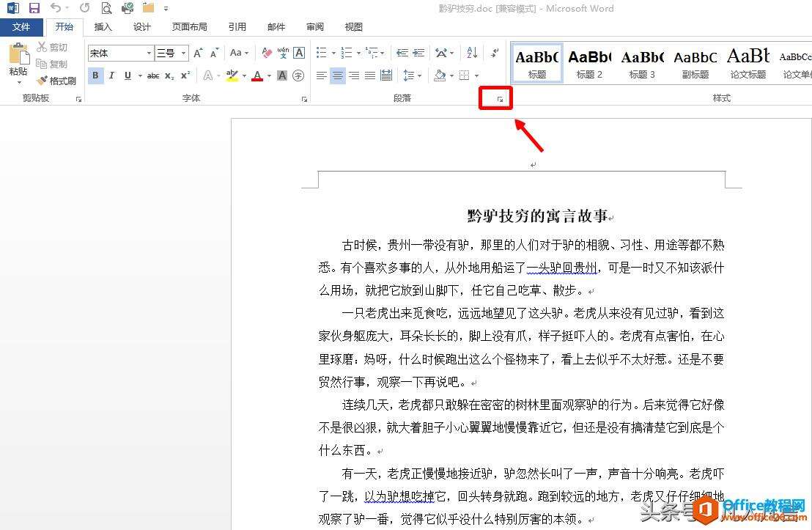Apply distributed alignment
The height and width of the screenshot is (530, 812).
point(385,76)
